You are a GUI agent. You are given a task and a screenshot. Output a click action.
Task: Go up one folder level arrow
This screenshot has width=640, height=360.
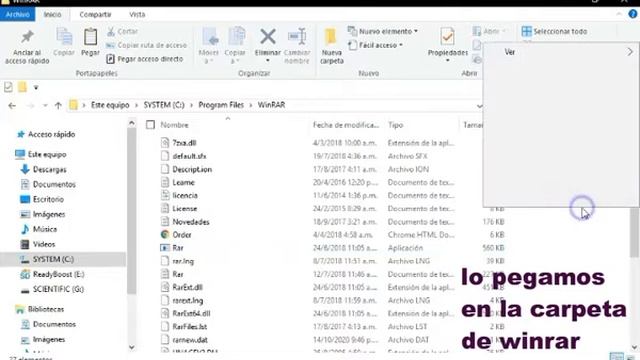[x=58, y=106]
